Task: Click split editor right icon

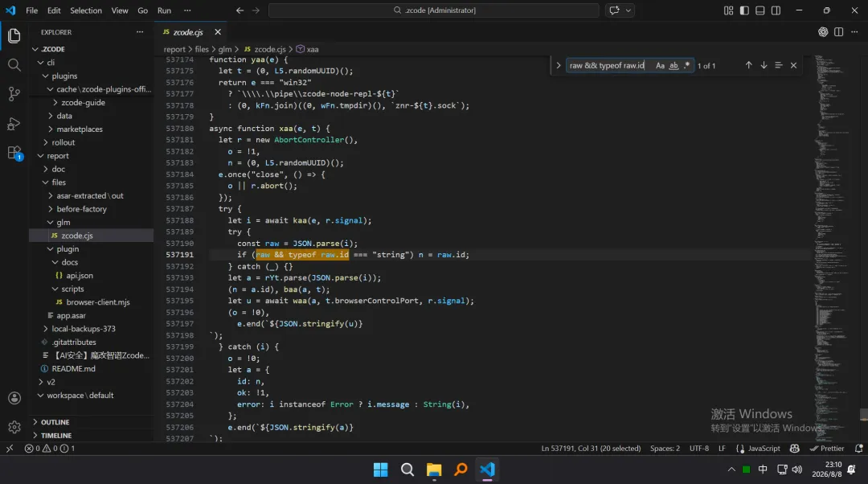Action: [x=838, y=32]
